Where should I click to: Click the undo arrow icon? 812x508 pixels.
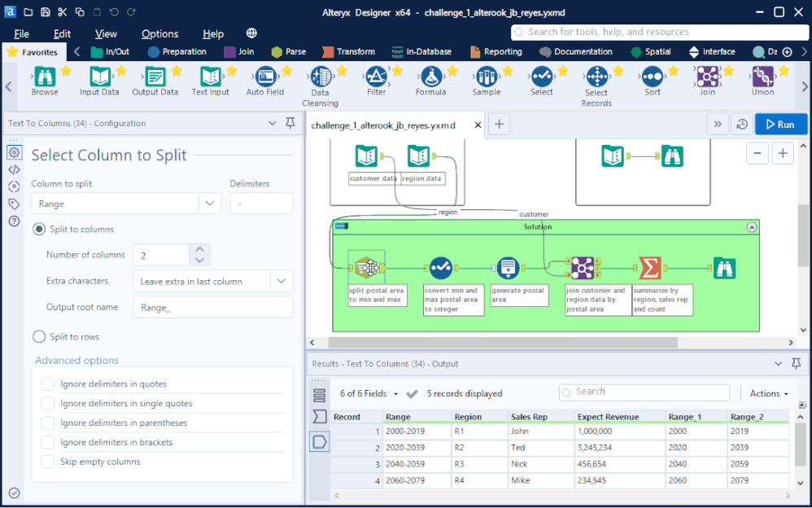pos(114,12)
